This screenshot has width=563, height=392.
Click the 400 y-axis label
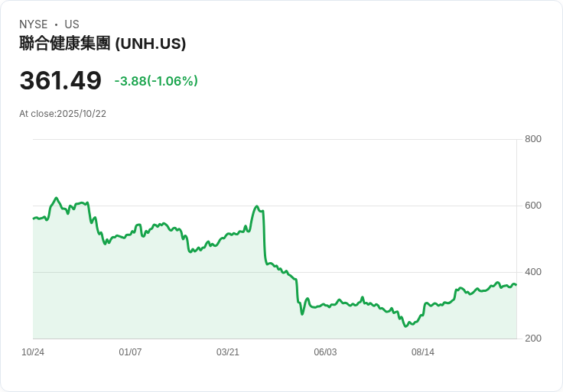(532, 272)
